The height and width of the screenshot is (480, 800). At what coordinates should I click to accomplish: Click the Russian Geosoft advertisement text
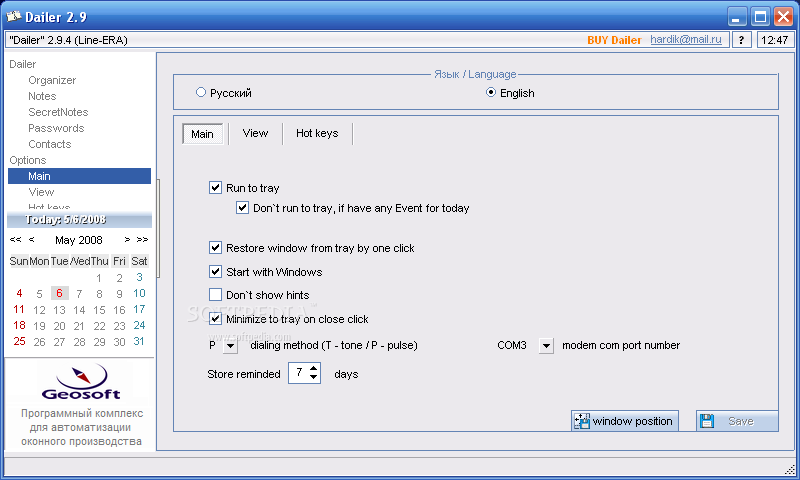tap(82, 427)
